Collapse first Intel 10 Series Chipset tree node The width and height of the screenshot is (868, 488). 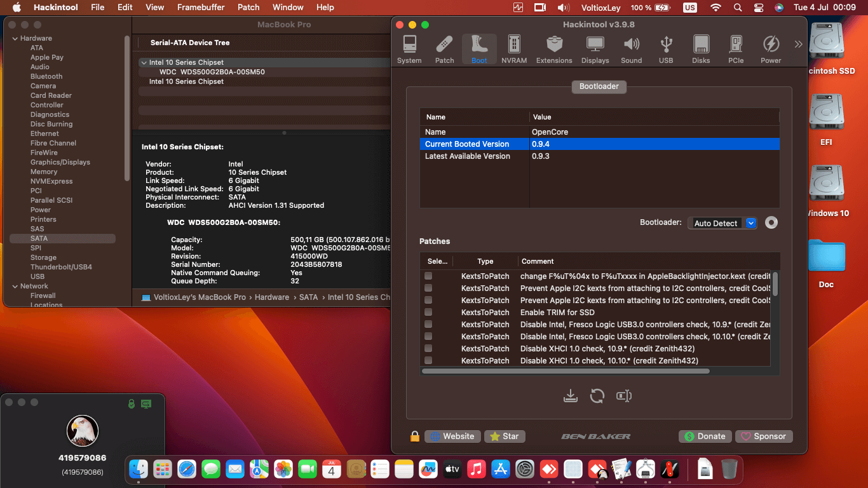(144, 62)
